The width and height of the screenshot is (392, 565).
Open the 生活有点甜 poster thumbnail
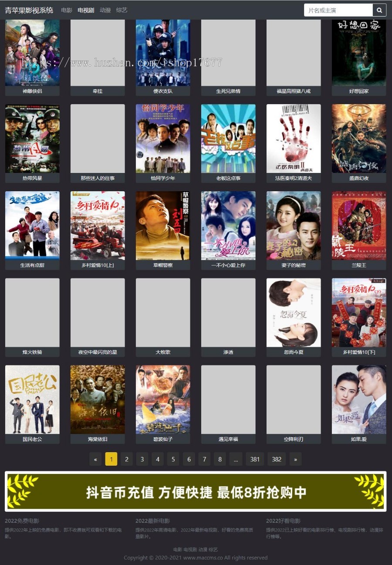32,226
